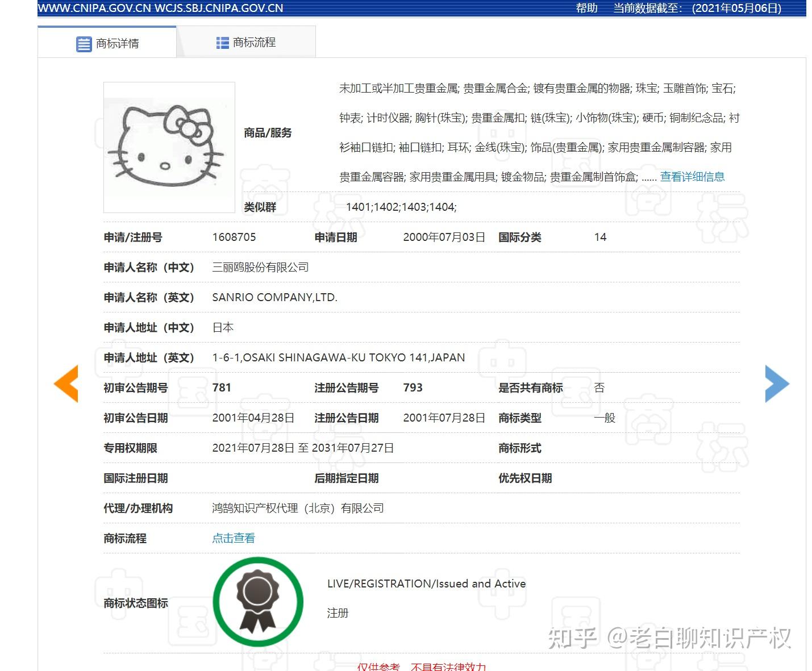Screen dimensions: 812x671
Task: Open the 商标详情 tab
Action: click(x=107, y=43)
